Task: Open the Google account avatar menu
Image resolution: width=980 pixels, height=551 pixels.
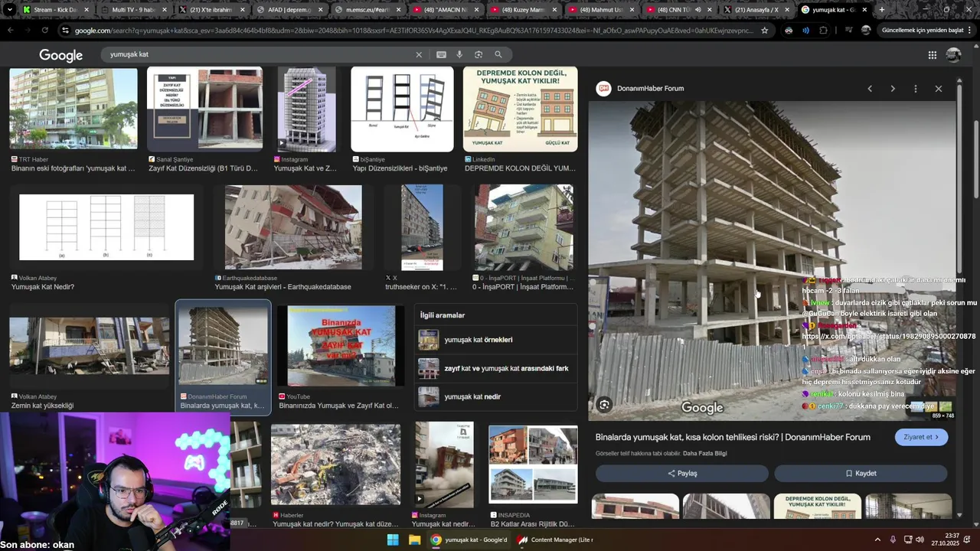Action: tap(953, 55)
